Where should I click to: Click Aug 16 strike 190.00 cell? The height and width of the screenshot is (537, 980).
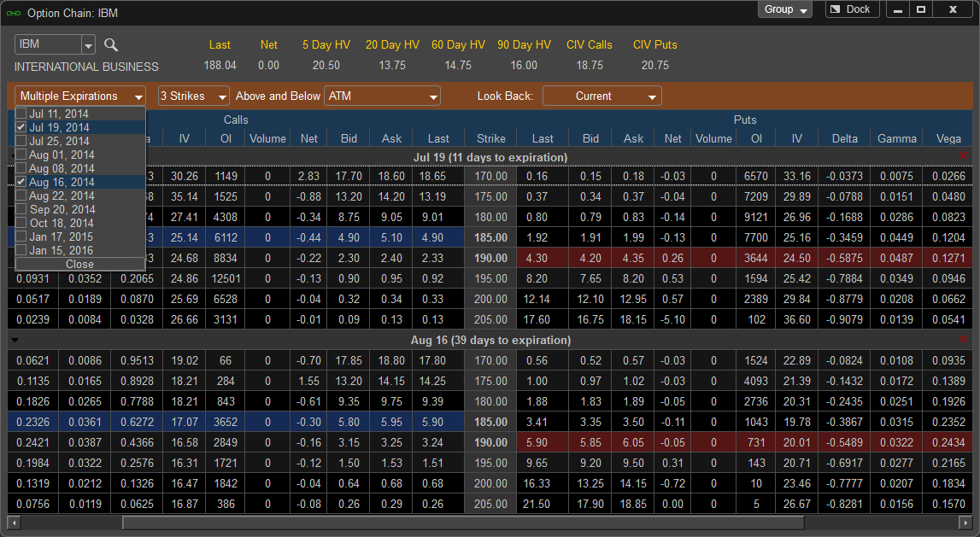tap(490, 442)
